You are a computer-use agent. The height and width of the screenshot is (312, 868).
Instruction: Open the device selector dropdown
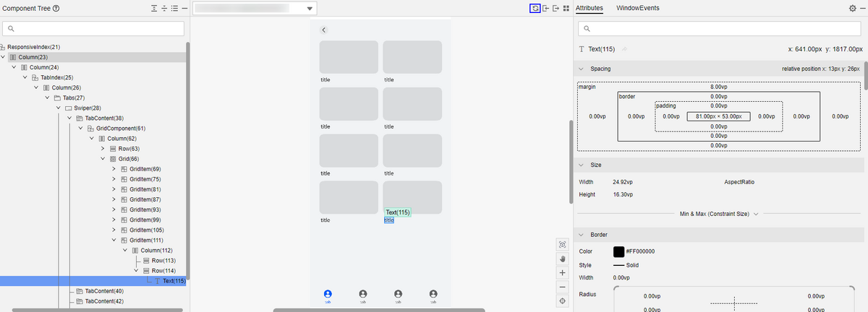tap(310, 9)
